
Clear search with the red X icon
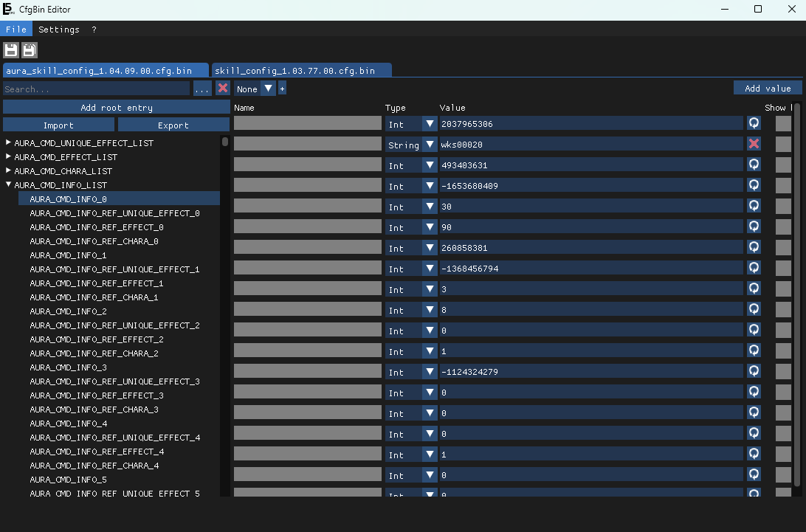[222, 89]
